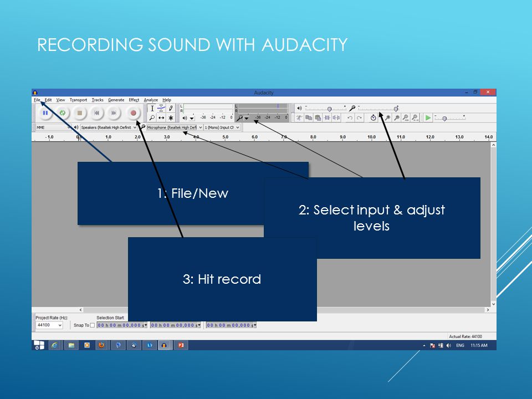Image resolution: width=532 pixels, height=399 pixels.
Task: Open the MME audio host dropdown
Action: click(54, 127)
